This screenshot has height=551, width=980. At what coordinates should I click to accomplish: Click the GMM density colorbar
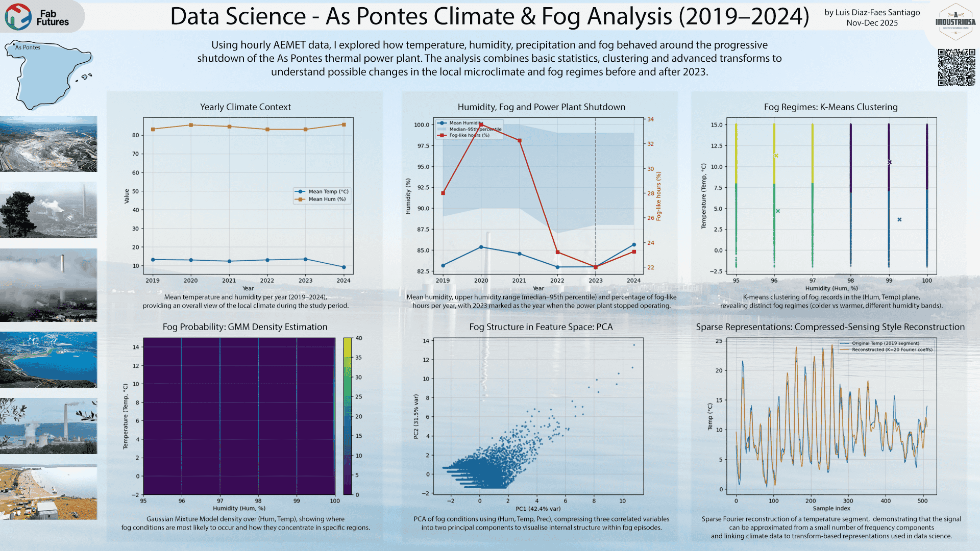pyautogui.click(x=348, y=416)
